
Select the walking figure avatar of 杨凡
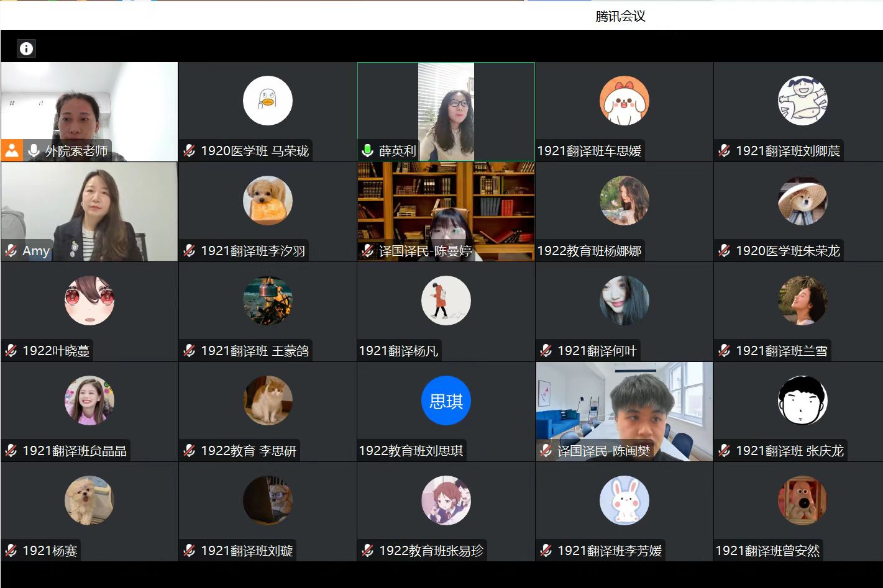point(446,301)
